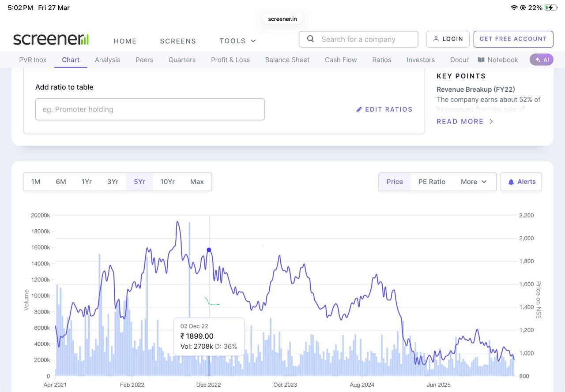The image size is (565, 392).
Task: Expand Read More in Key Points
Action: click(x=465, y=121)
